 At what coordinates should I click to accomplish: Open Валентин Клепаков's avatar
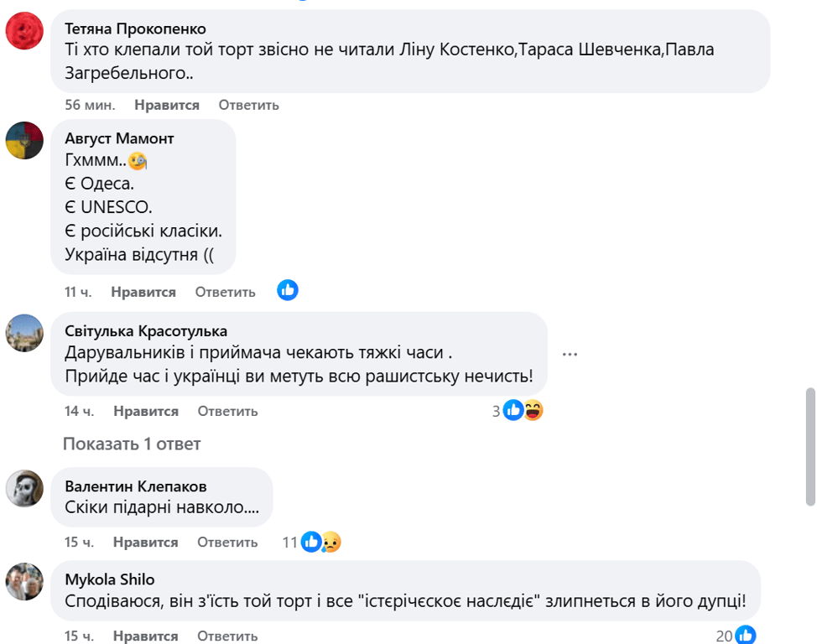coord(24,490)
